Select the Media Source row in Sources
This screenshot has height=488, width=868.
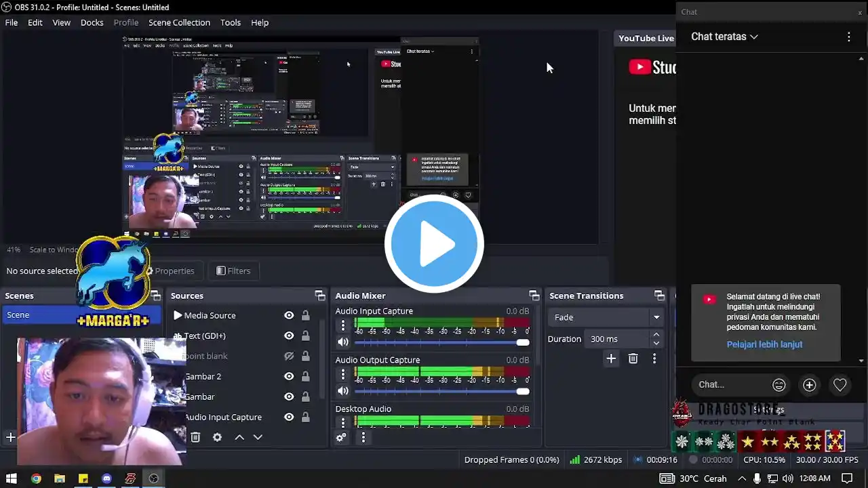pos(243,315)
